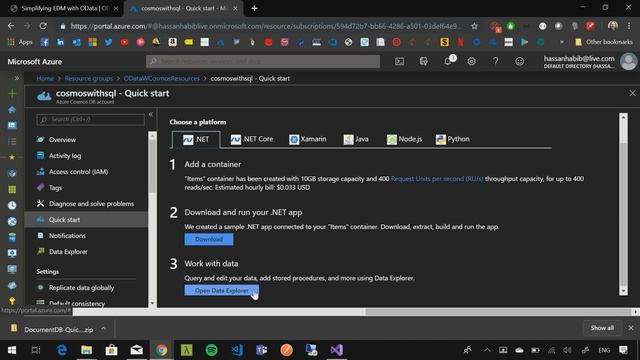The width and height of the screenshot is (640, 360).
Task: Open Chrome menu three dots
Action: [x=629, y=26]
